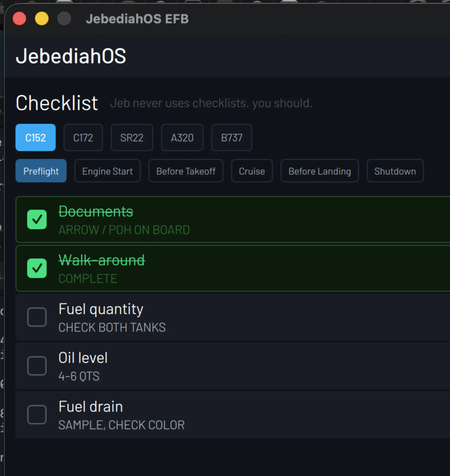Select the C152 aircraft tab
Image resolution: width=450 pixels, height=476 pixels.
pyautogui.click(x=35, y=137)
